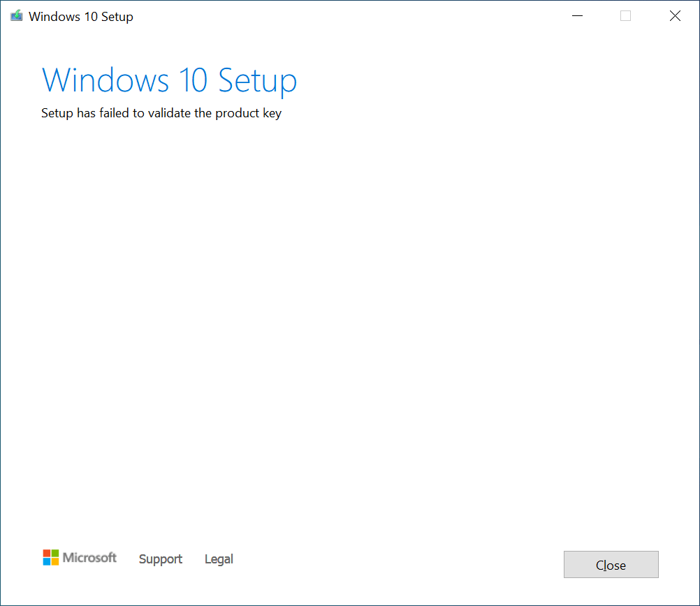This screenshot has width=700, height=606.
Task: Click the Windows 10 Setup title bar icon
Action: [x=17, y=16]
